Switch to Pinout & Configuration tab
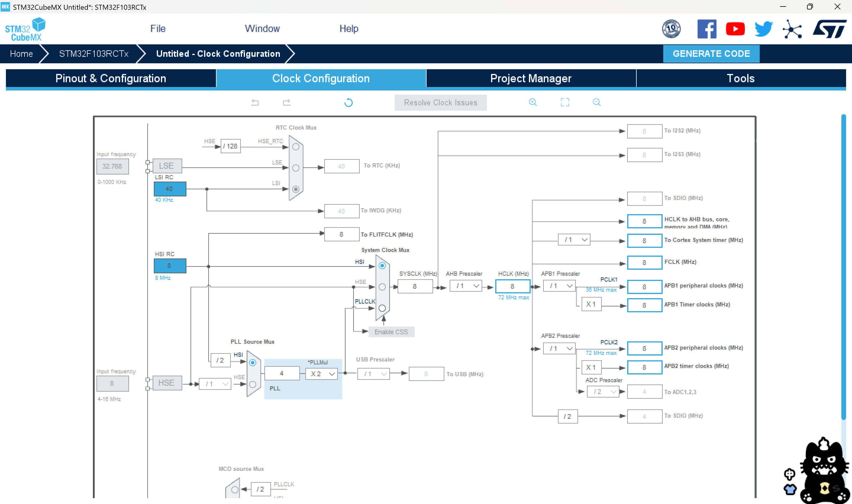Viewport: 852px width, 504px height. click(x=111, y=78)
